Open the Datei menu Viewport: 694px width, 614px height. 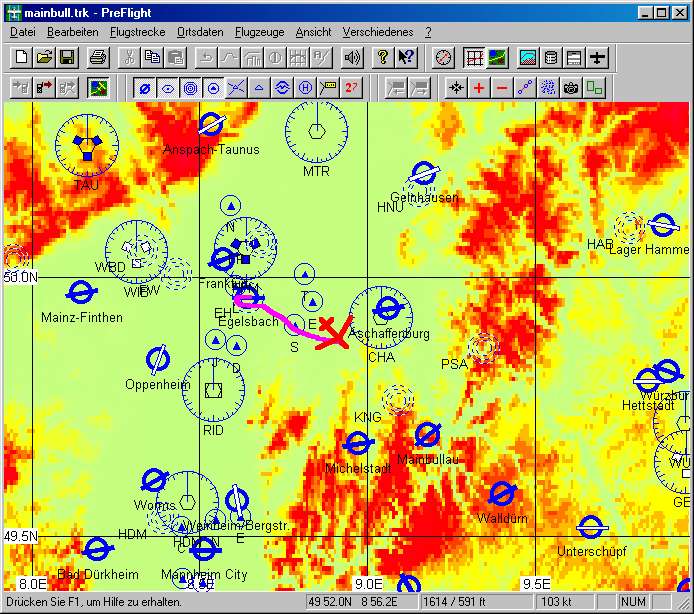[x=22, y=32]
